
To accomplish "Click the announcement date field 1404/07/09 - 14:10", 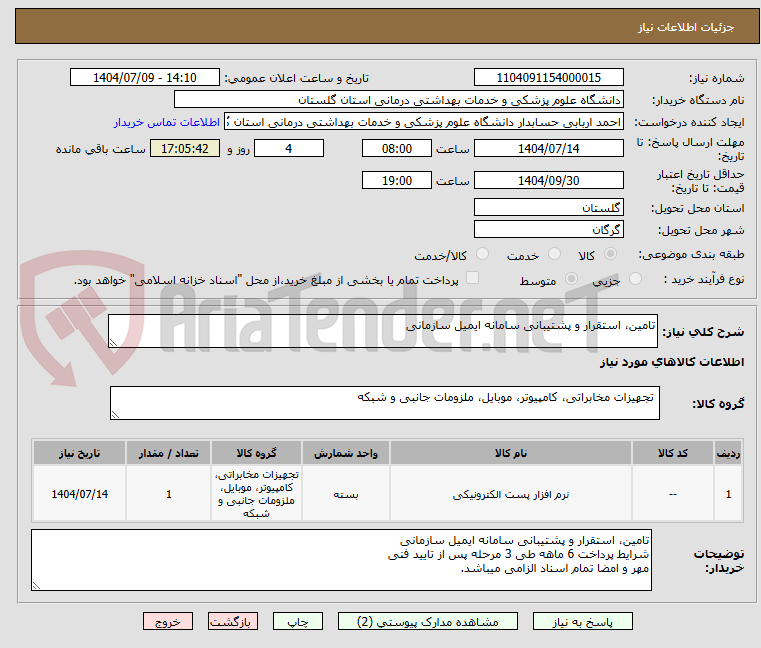I will coord(145,78).
